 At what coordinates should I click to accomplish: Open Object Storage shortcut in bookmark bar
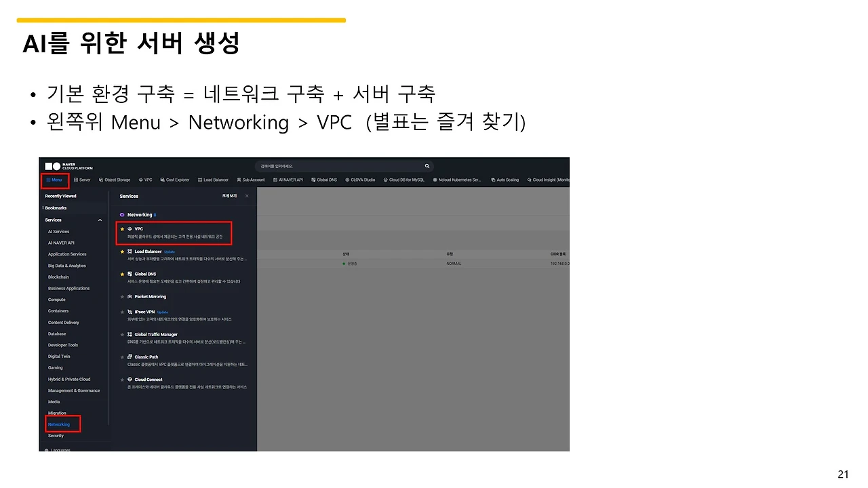pyautogui.click(x=115, y=180)
